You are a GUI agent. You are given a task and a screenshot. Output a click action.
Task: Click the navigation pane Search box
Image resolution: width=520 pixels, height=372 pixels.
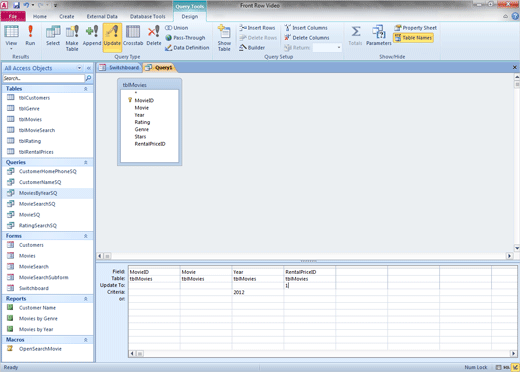[44, 78]
